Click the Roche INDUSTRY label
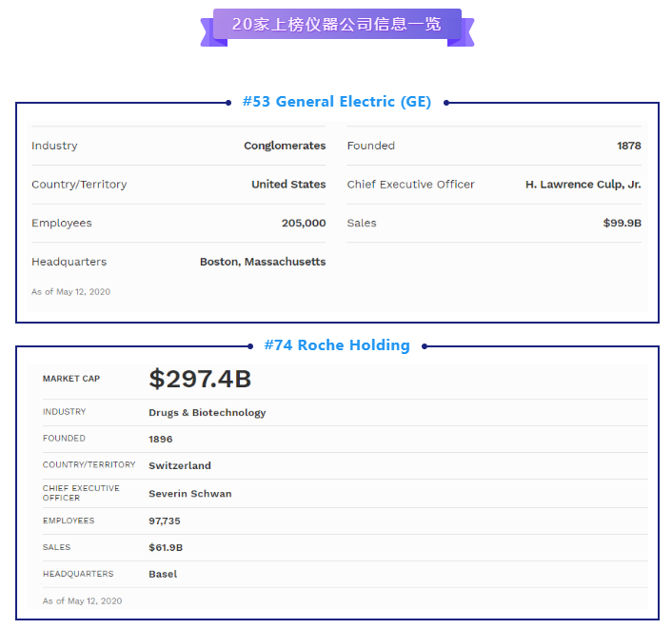Screen dimensions: 672x629 pos(65,412)
